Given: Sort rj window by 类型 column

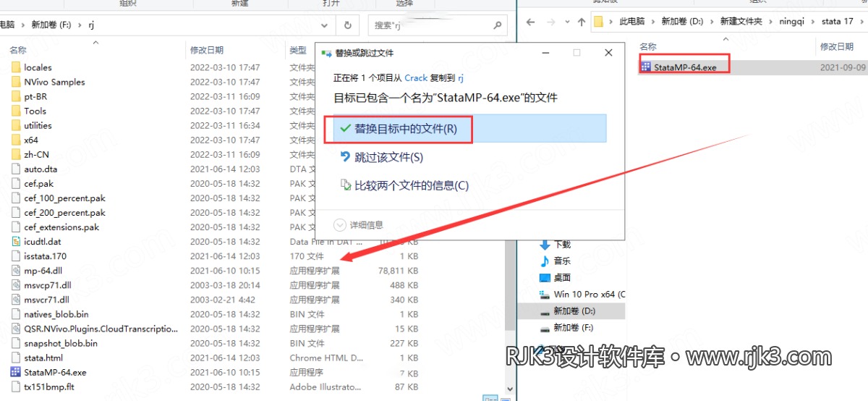Looking at the screenshot, I should (298, 50).
